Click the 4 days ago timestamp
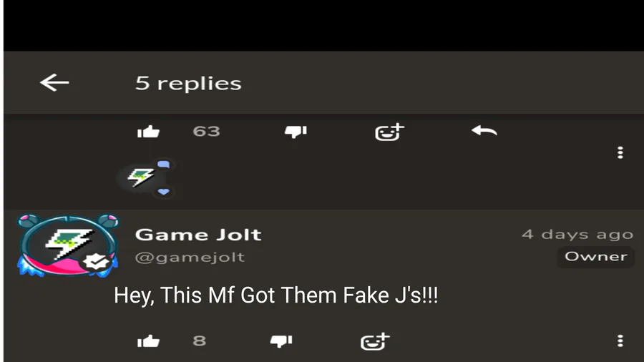Screen dimensions: 644x362 pos(577,235)
